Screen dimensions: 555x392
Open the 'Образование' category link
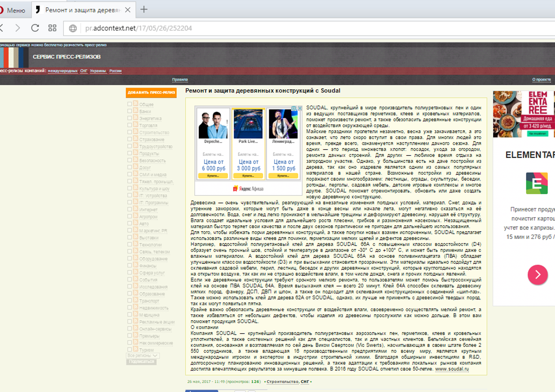point(152,294)
